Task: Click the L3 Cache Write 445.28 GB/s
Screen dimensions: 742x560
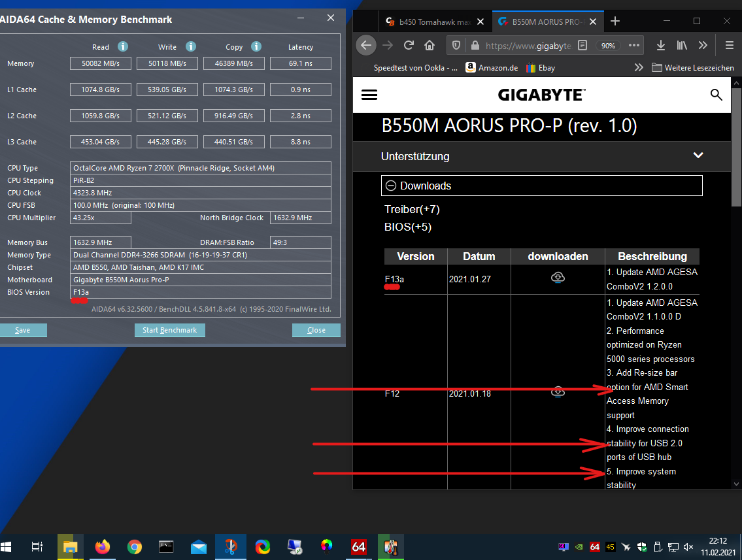Action: pos(167,142)
